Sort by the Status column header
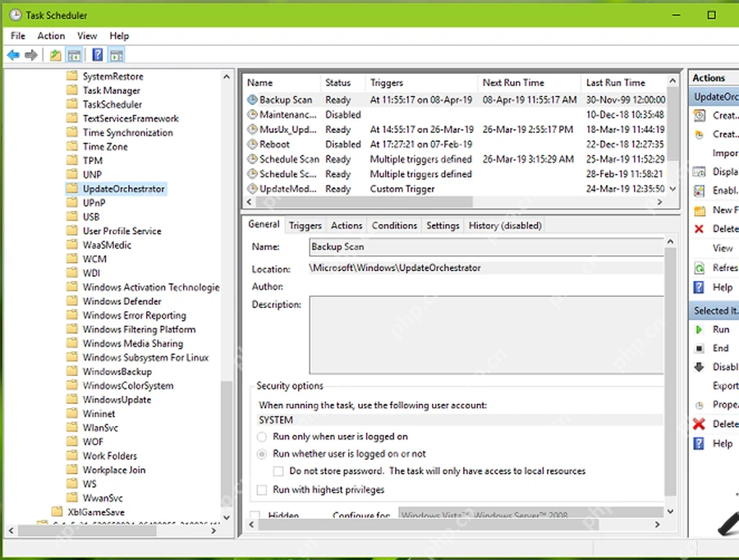This screenshot has width=739, height=560. coord(342,82)
